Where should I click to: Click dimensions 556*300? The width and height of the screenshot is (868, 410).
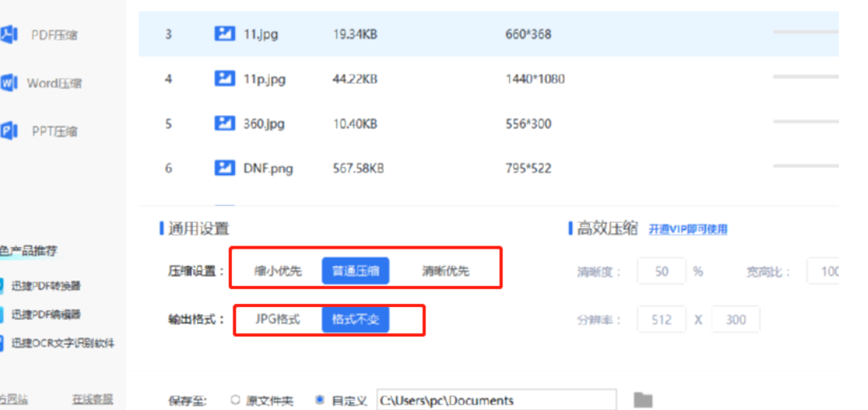point(528,123)
